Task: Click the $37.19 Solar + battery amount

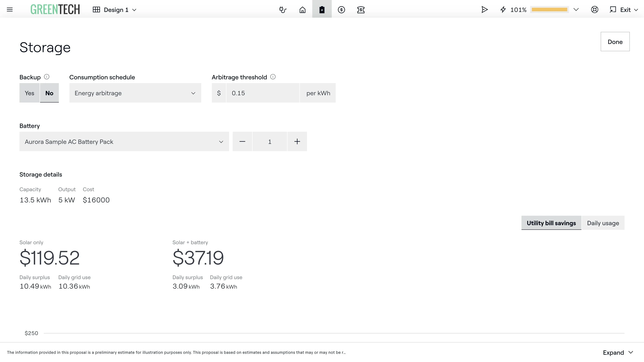Action: coord(198,258)
